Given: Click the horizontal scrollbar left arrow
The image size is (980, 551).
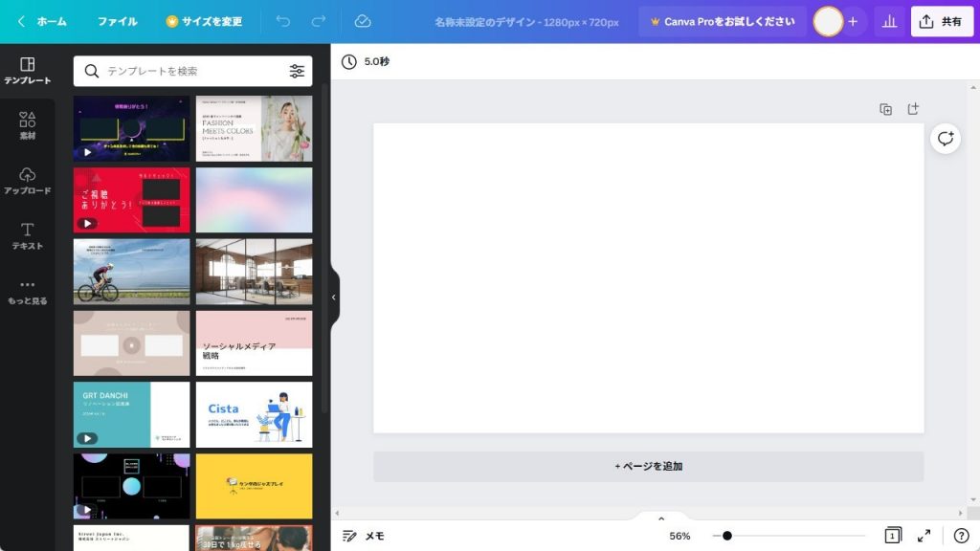Looking at the screenshot, I should coord(338,514).
